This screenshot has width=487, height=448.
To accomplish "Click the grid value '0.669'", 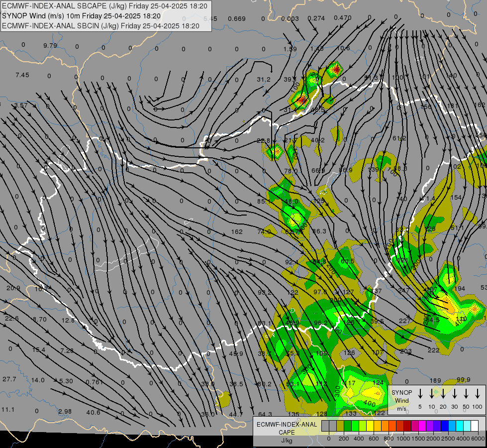I will tap(237, 19).
